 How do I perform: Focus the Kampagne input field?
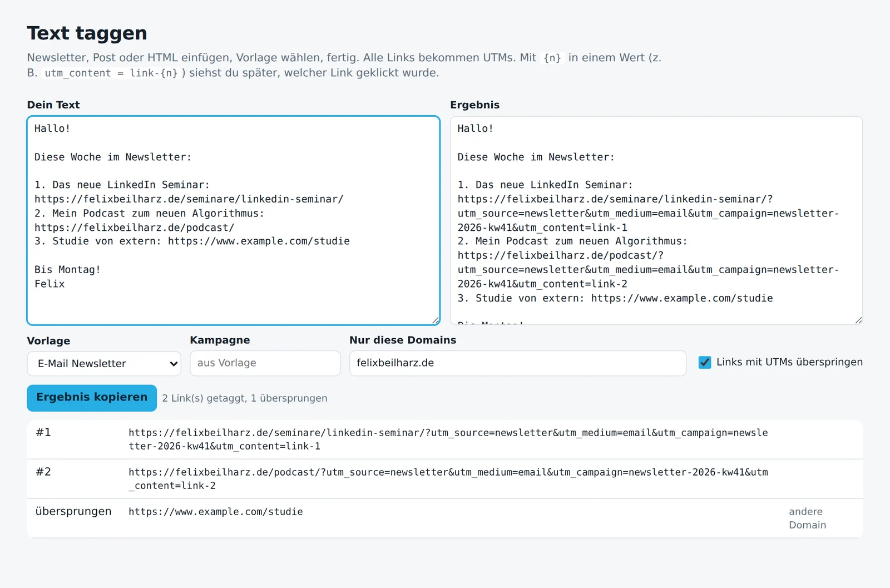[x=265, y=363]
